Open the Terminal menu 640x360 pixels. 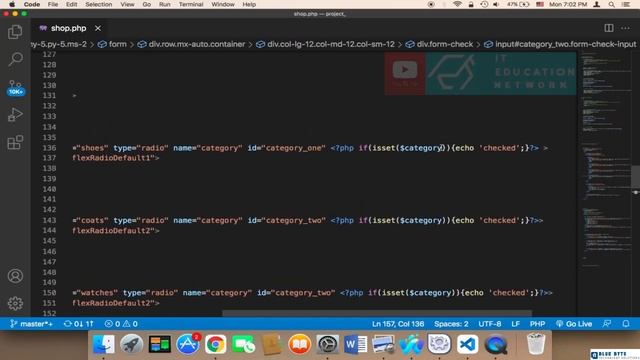click(191, 4)
